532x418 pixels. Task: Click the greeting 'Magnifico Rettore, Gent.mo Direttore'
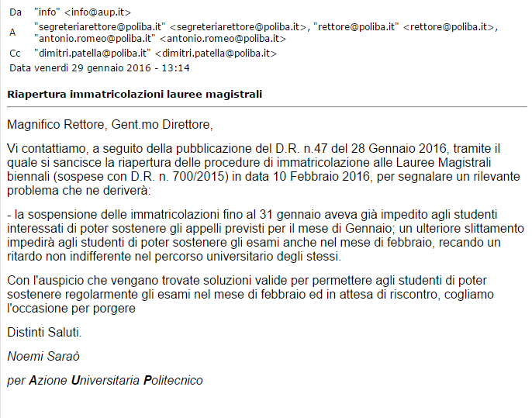(x=110, y=125)
